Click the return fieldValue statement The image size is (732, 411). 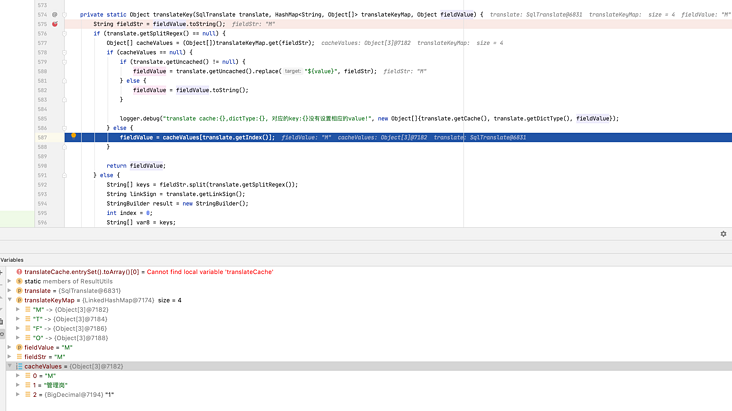coord(136,166)
